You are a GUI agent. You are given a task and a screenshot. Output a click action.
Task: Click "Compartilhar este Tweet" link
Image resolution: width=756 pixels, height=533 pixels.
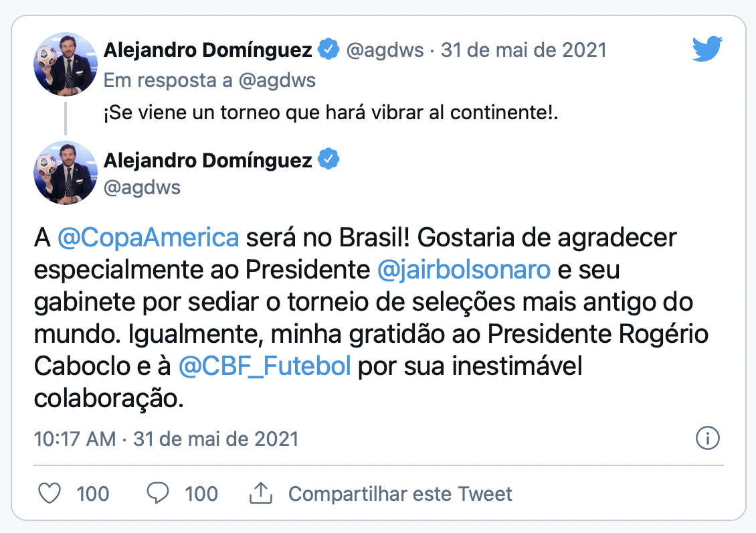point(400,494)
